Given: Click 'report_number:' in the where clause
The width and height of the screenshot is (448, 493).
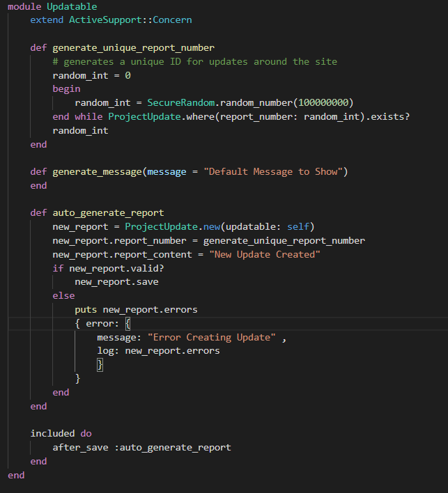Looking at the screenshot, I should click(259, 117).
